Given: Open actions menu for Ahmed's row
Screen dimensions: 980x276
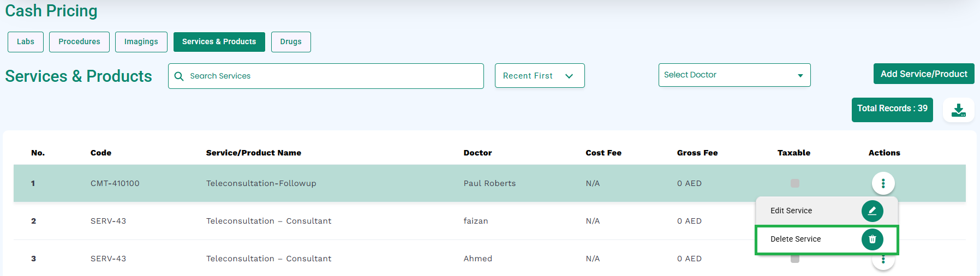Looking at the screenshot, I should coord(883,260).
